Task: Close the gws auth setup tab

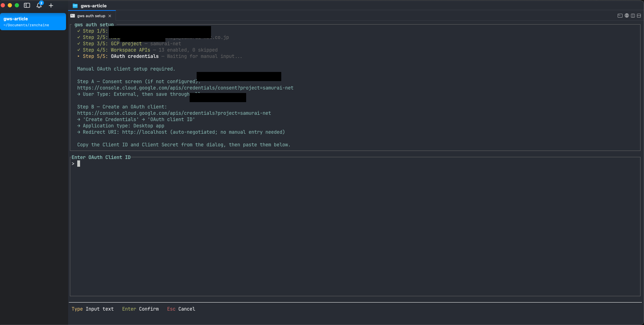Action: coord(110,16)
